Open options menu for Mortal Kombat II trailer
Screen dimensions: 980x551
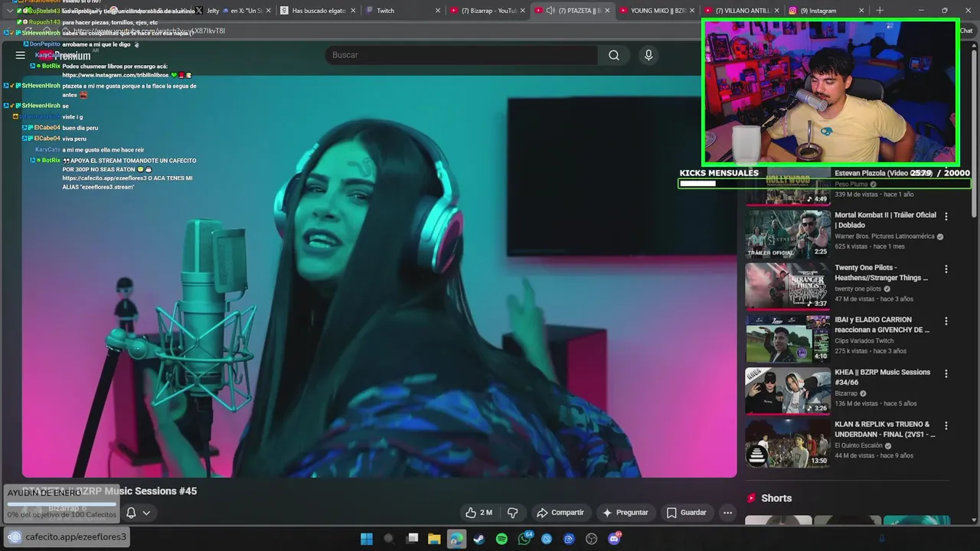946,217
